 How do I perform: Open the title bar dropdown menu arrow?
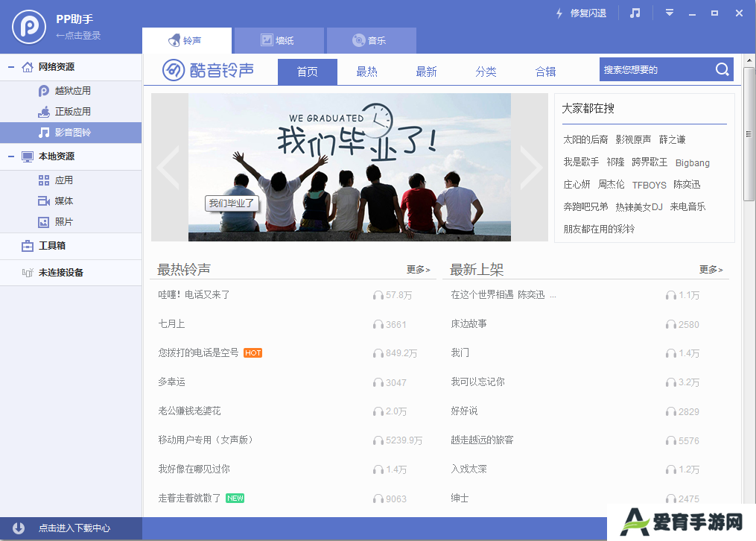coord(669,13)
